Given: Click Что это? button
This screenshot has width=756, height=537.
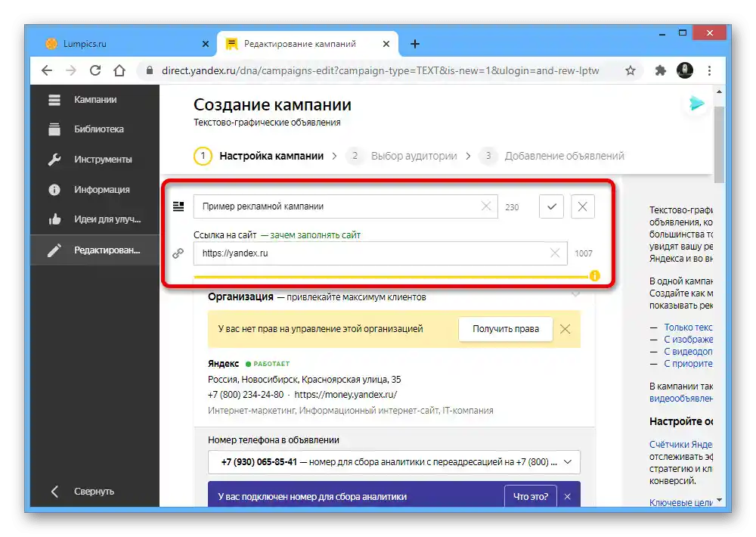Looking at the screenshot, I should coord(531,496).
